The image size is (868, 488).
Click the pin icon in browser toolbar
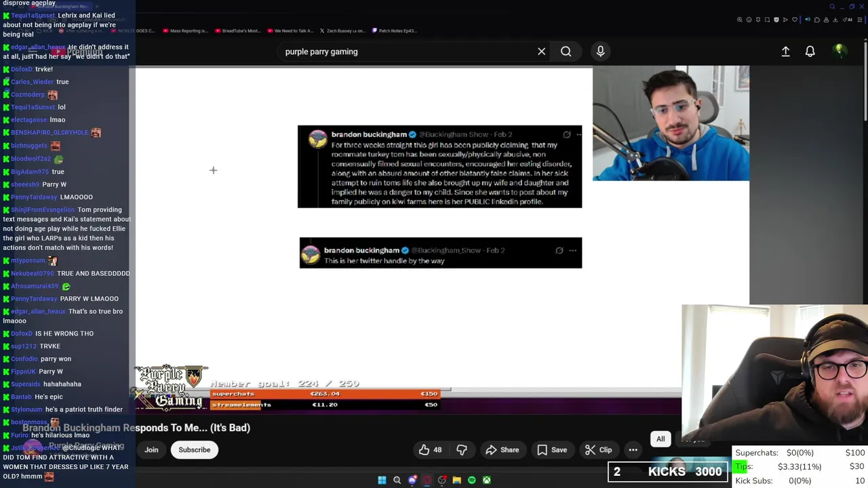click(x=758, y=20)
